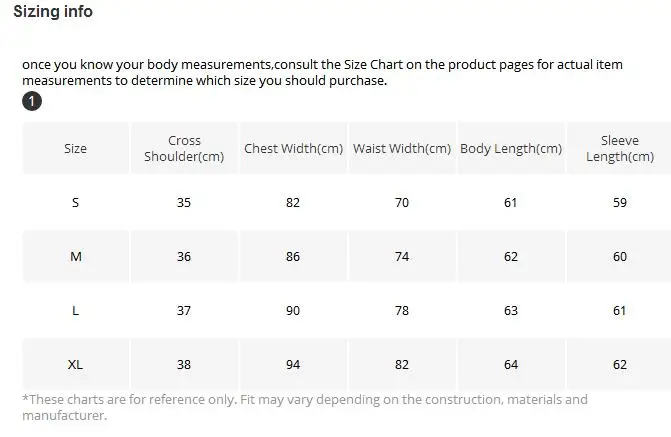Click the waist width value 78
Image resolution: width=671 pixels, height=437 pixels.
402,310
